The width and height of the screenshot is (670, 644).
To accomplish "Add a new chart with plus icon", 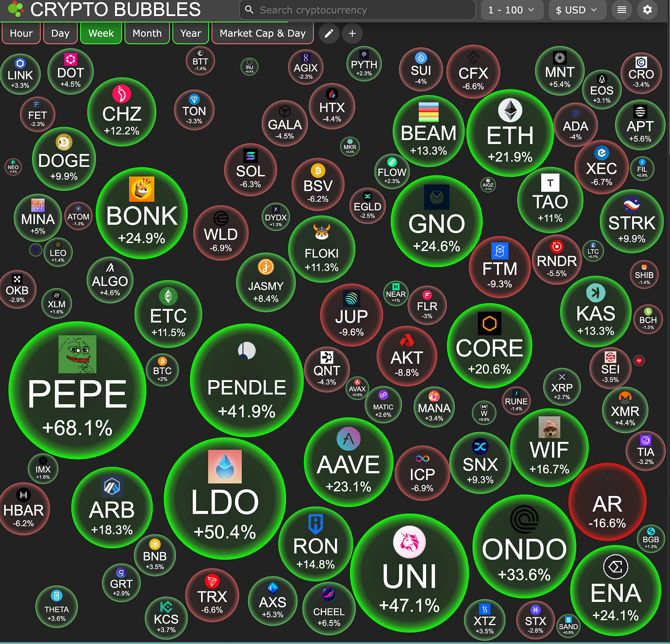I will tap(352, 33).
